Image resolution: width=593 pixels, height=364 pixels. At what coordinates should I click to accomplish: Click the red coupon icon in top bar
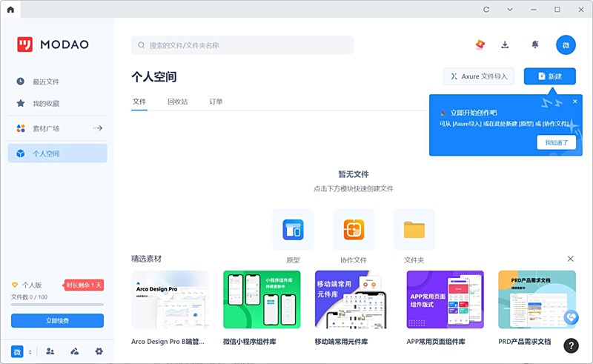tap(480, 44)
